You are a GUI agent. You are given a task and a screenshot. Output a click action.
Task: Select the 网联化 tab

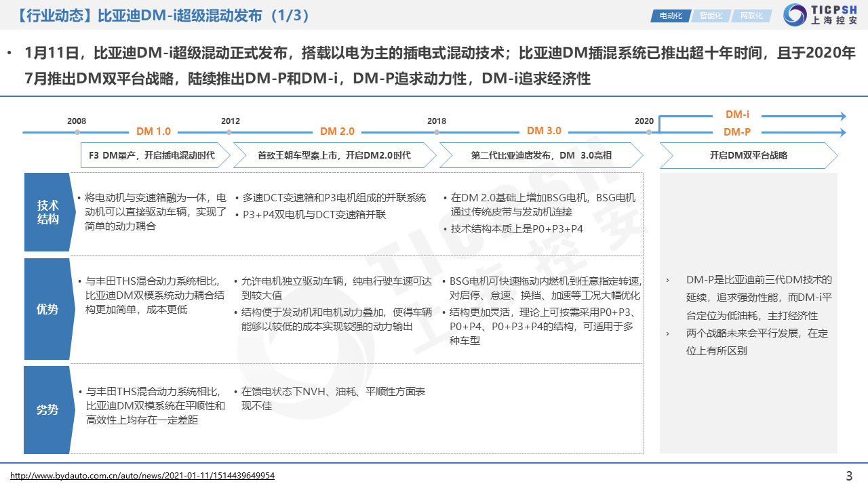point(751,15)
